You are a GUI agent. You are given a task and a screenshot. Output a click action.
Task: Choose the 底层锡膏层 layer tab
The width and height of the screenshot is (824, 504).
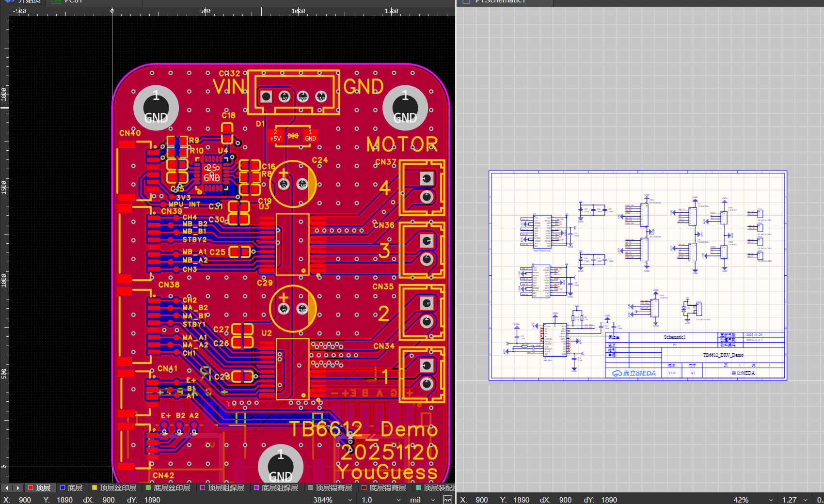(x=384, y=488)
